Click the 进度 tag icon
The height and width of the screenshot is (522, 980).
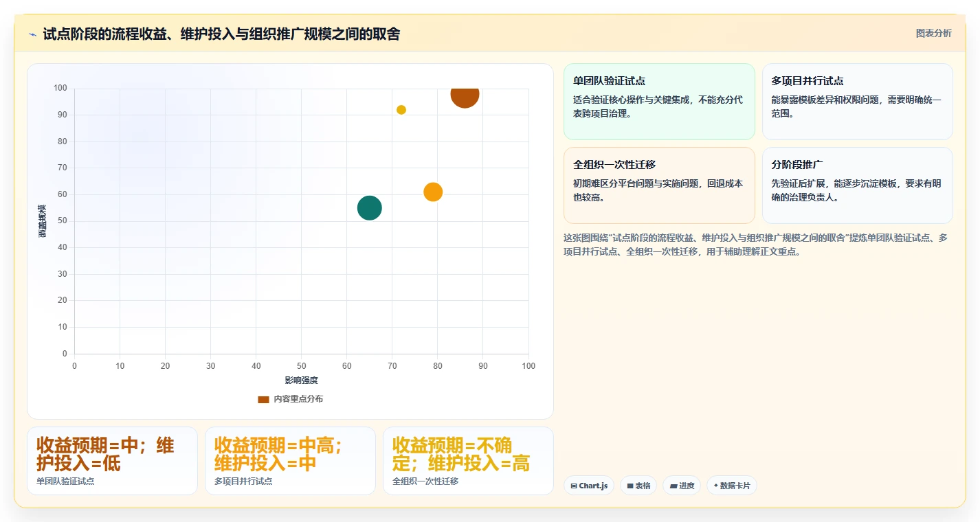pos(673,486)
